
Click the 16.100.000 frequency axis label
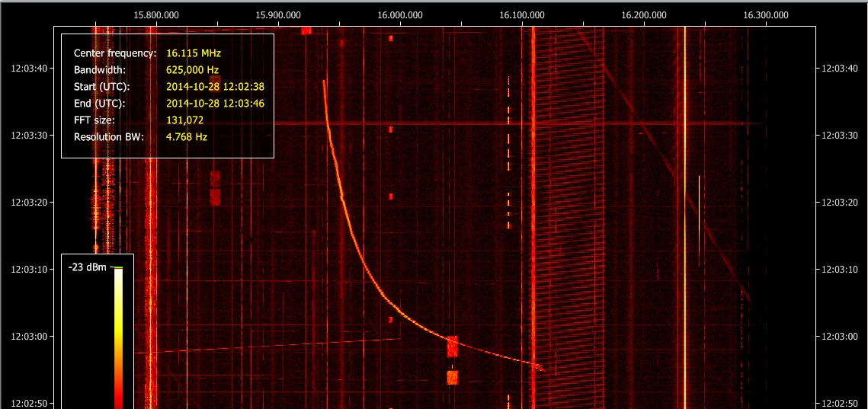522,15
